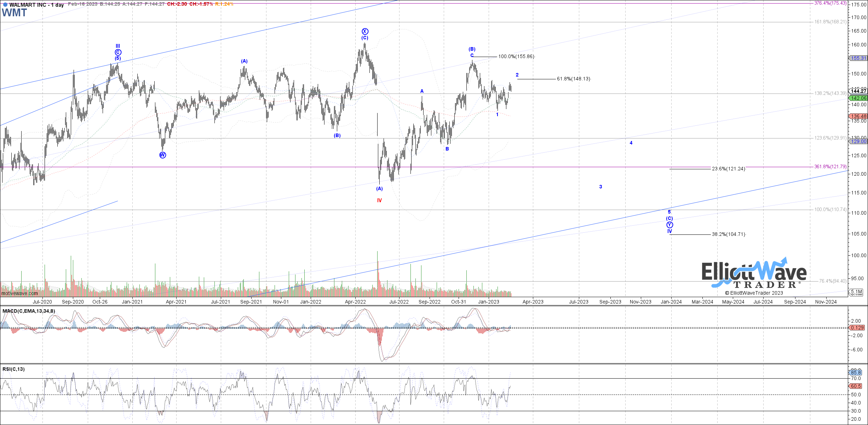Viewport: 868px width, 425px height.
Task: Click the green 142.06 price tag
Action: pyautogui.click(x=858, y=98)
